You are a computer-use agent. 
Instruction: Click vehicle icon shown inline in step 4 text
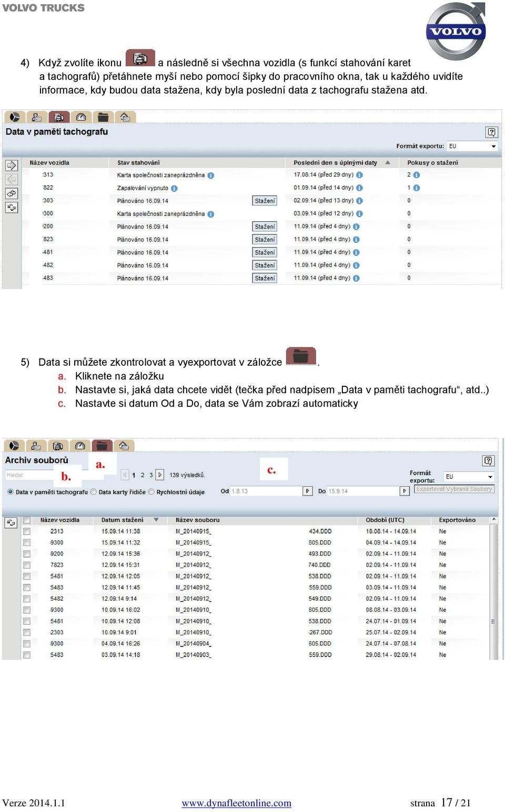click(x=140, y=58)
